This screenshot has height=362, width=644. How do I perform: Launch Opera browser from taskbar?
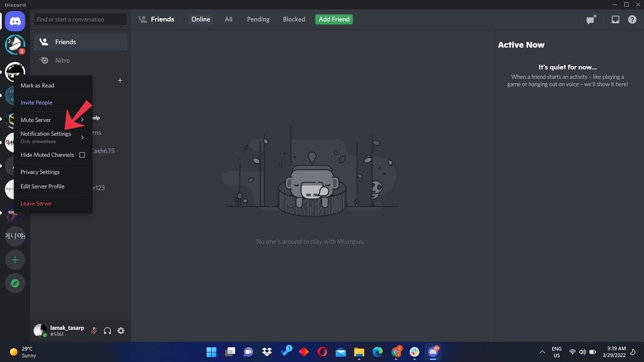(x=322, y=352)
